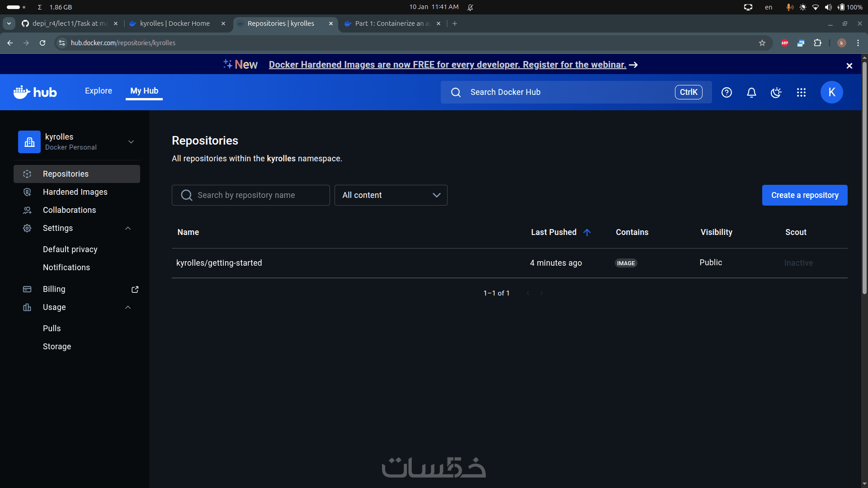Open the help question mark icon
The width and height of the screenshot is (868, 488).
click(x=726, y=92)
